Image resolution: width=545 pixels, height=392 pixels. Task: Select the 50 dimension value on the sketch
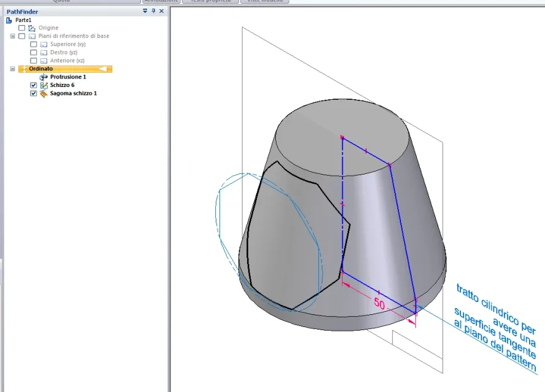click(379, 303)
